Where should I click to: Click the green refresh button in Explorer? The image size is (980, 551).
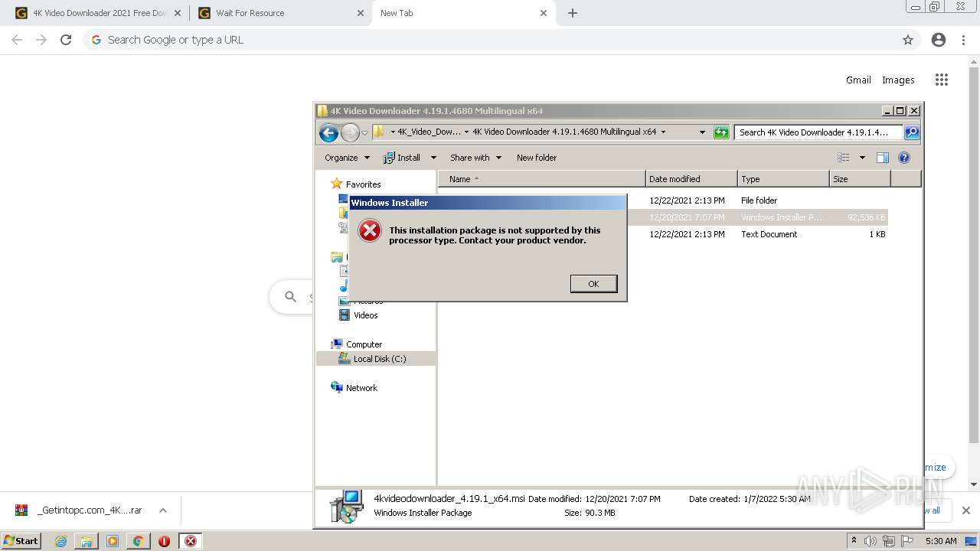coord(721,132)
